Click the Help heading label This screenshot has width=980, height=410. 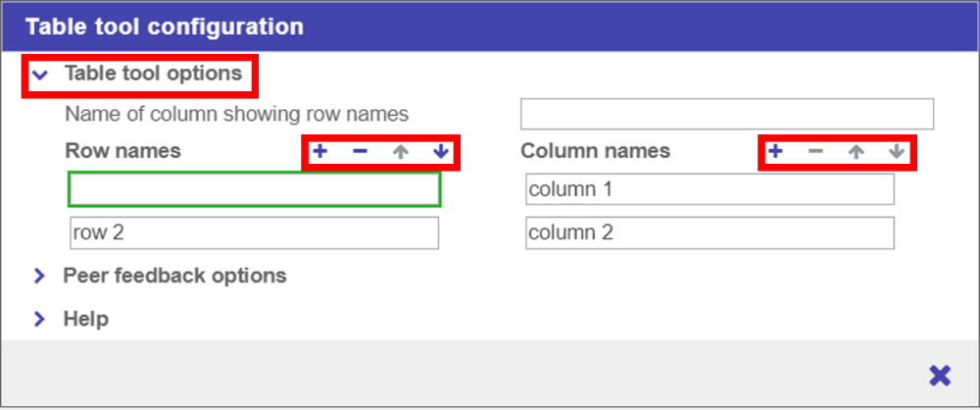coord(85,319)
